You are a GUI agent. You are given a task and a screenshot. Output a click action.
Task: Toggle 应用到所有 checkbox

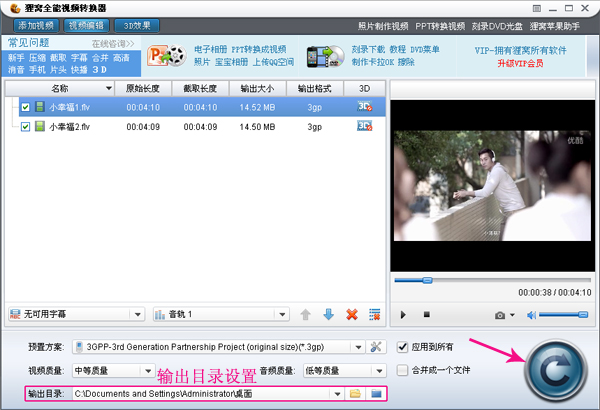402,347
